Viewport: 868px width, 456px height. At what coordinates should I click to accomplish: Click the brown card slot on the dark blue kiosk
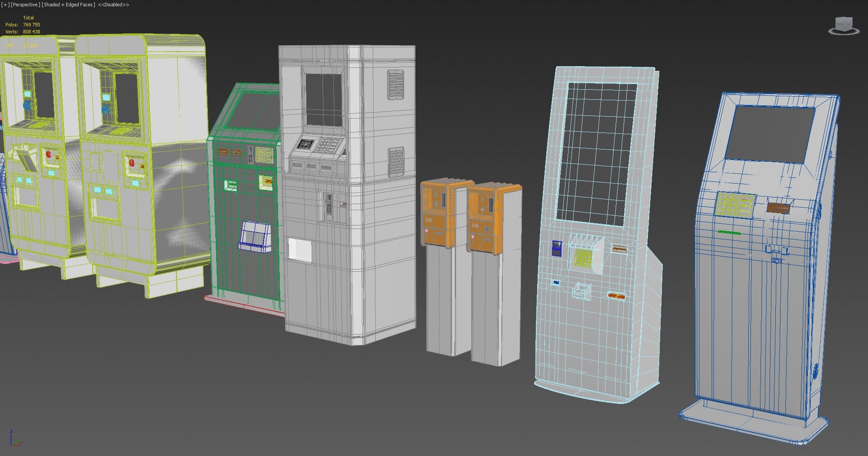[x=778, y=208]
